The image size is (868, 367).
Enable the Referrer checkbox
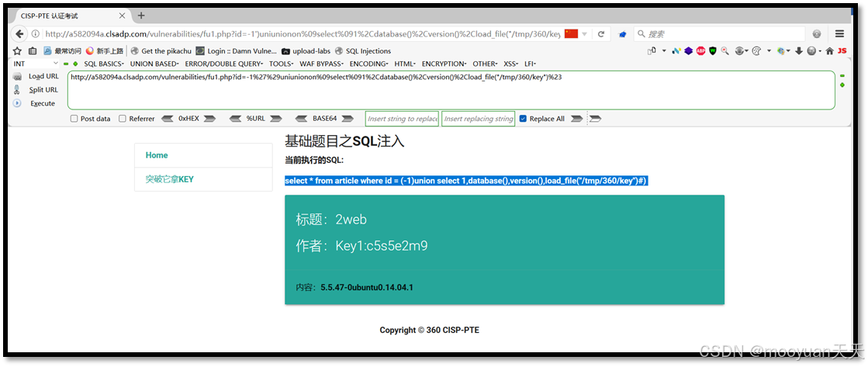(123, 119)
